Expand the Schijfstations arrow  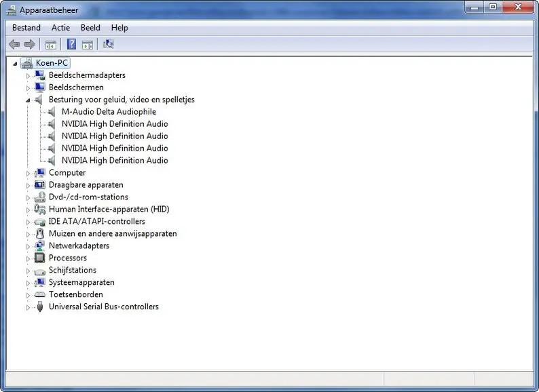pos(29,271)
